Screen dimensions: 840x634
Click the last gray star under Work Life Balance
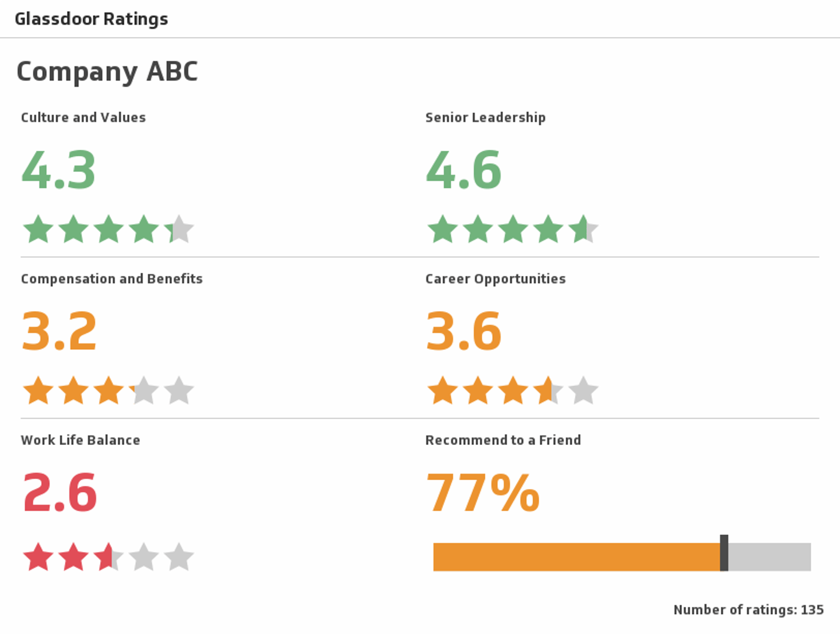(179, 557)
